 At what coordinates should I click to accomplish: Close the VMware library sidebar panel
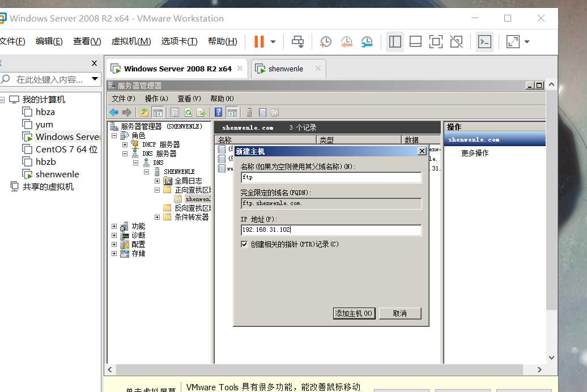[x=94, y=63]
